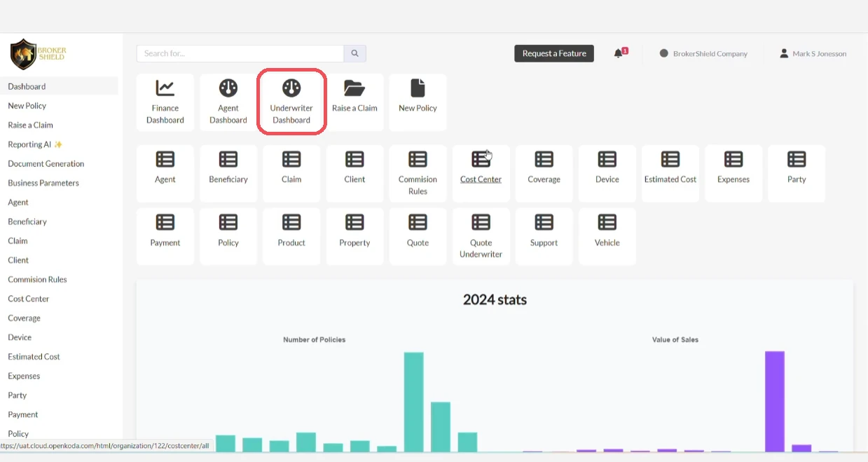Open the Vehicle list tile icon
The image size is (868, 462).
(x=607, y=223)
